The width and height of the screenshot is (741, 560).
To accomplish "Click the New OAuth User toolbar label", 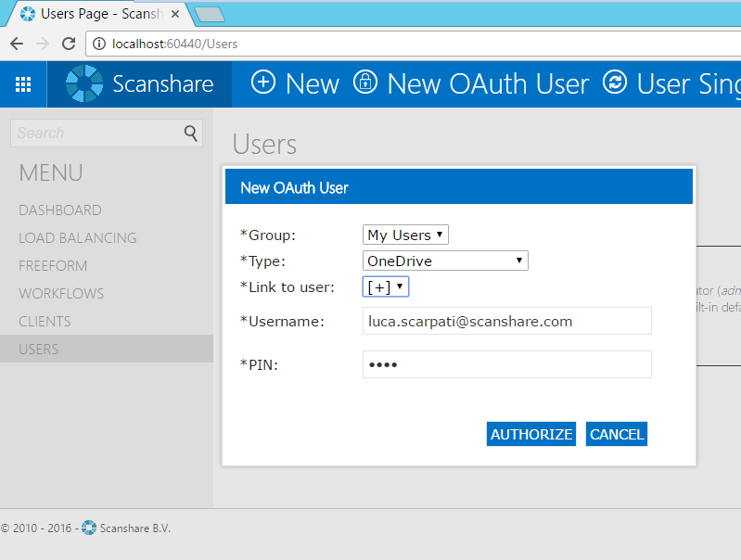I will click(488, 84).
